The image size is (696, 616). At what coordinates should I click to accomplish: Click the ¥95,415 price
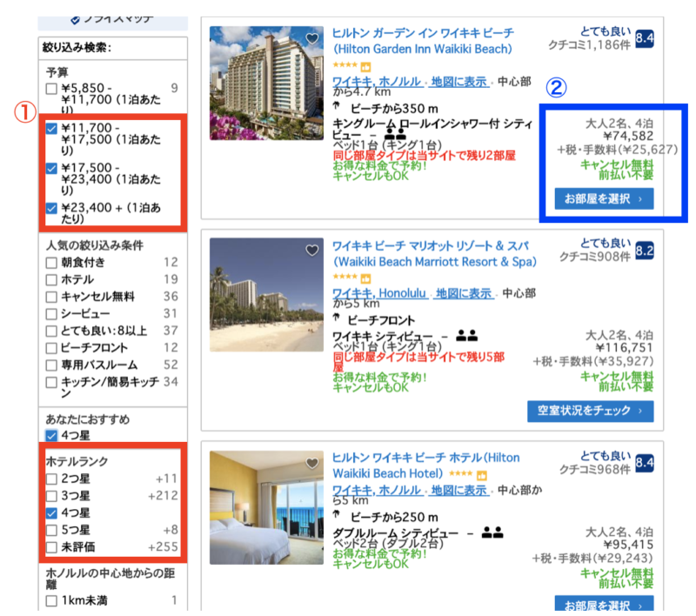[628, 545]
